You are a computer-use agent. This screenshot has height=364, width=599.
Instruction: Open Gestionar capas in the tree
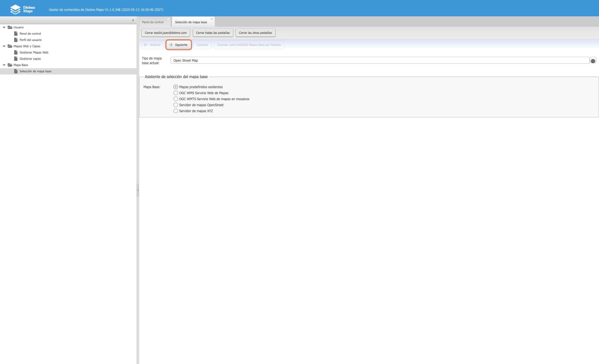pos(30,59)
